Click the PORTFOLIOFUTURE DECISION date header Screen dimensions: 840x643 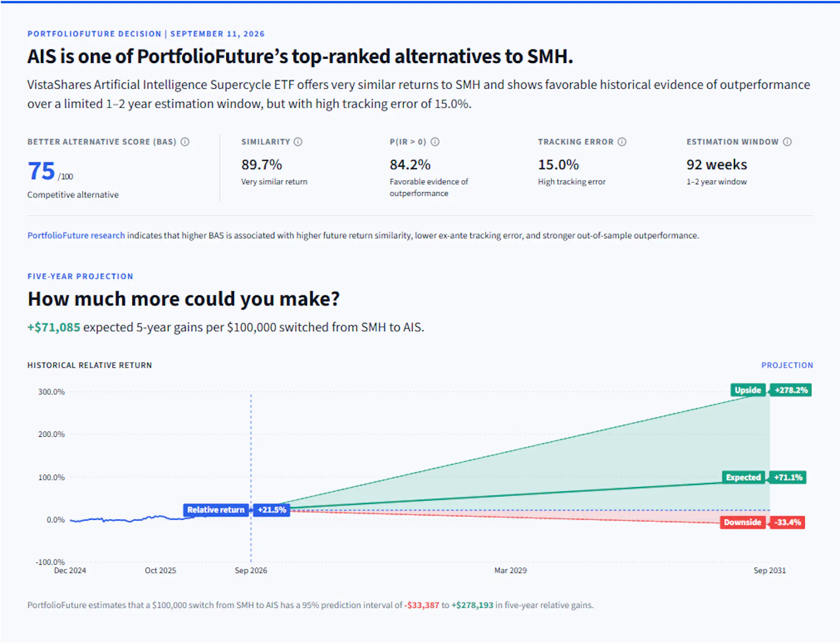click(x=146, y=34)
